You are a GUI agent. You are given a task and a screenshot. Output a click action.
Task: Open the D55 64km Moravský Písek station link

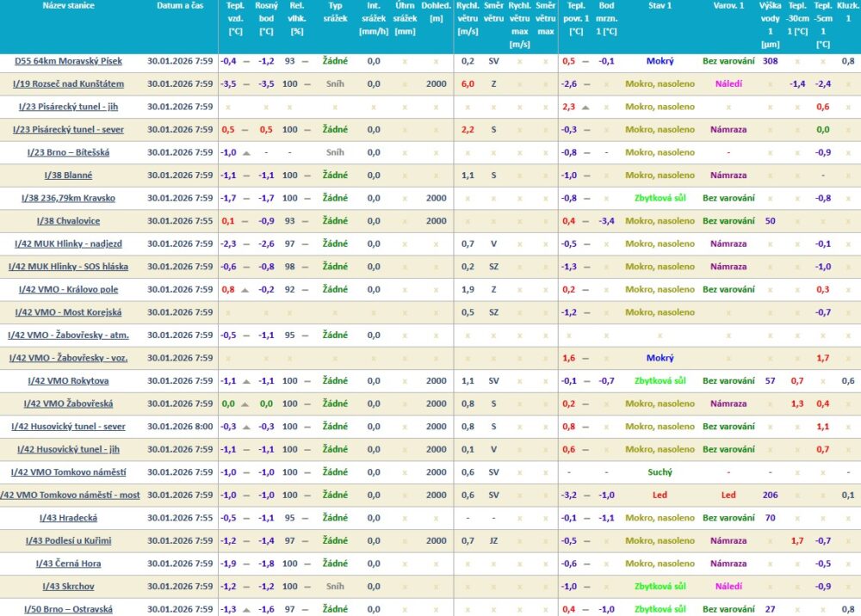69,61
